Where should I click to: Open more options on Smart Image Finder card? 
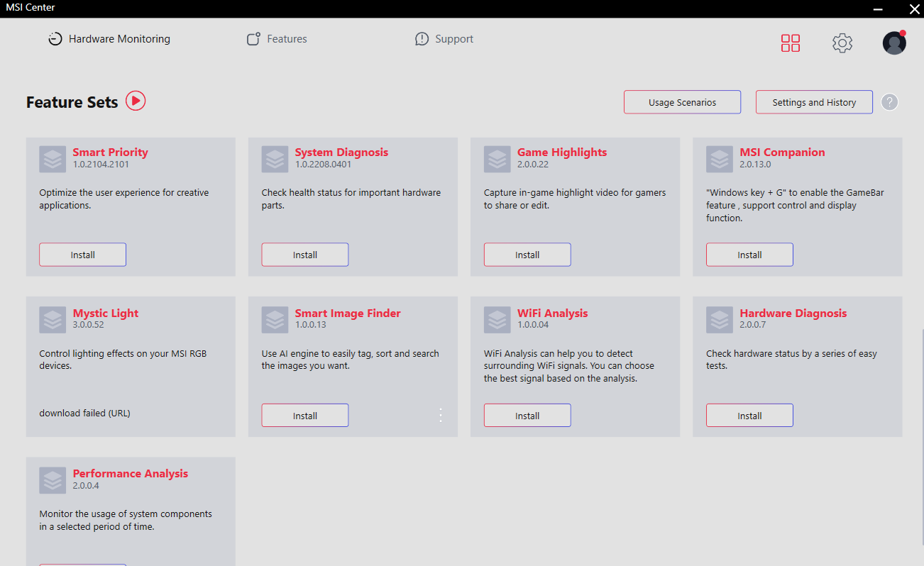point(441,415)
